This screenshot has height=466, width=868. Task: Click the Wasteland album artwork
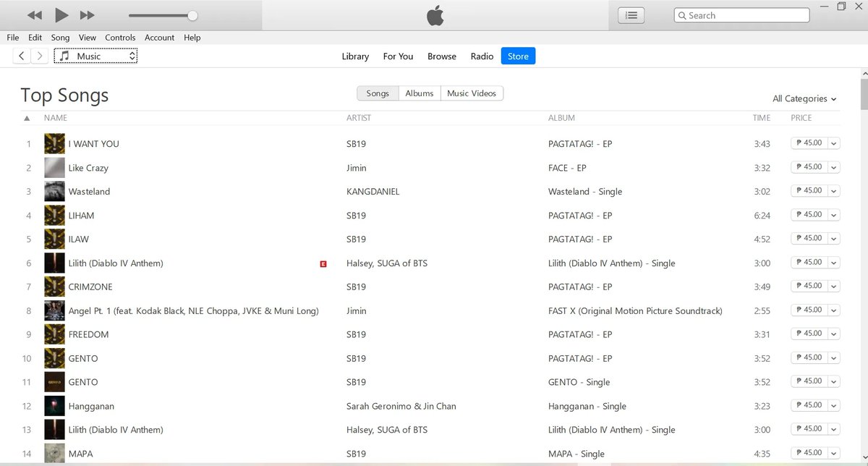[x=54, y=191]
